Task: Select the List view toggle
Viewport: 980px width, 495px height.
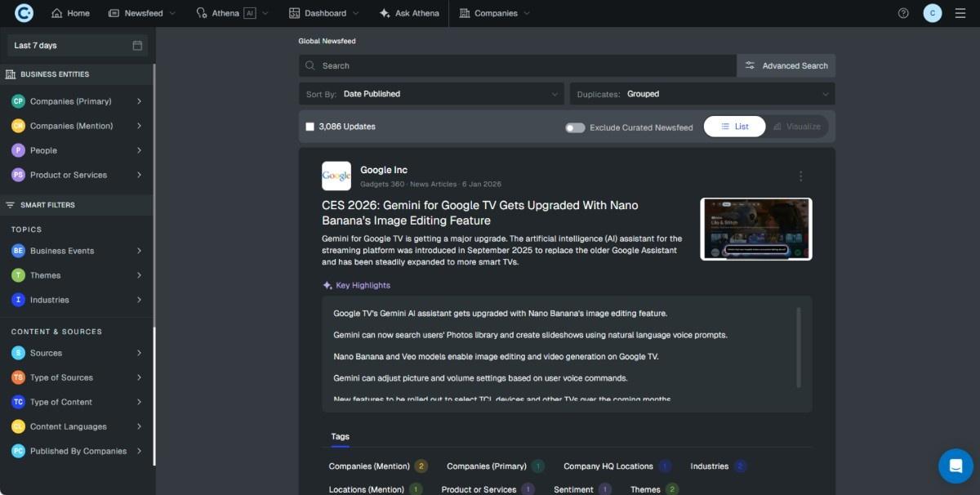Action: pos(733,126)
